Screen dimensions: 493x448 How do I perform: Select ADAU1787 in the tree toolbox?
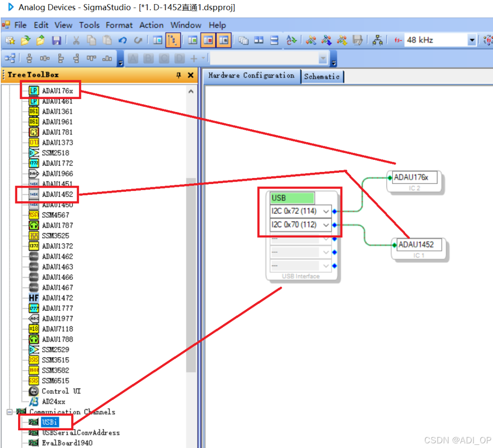pos(58,225)
